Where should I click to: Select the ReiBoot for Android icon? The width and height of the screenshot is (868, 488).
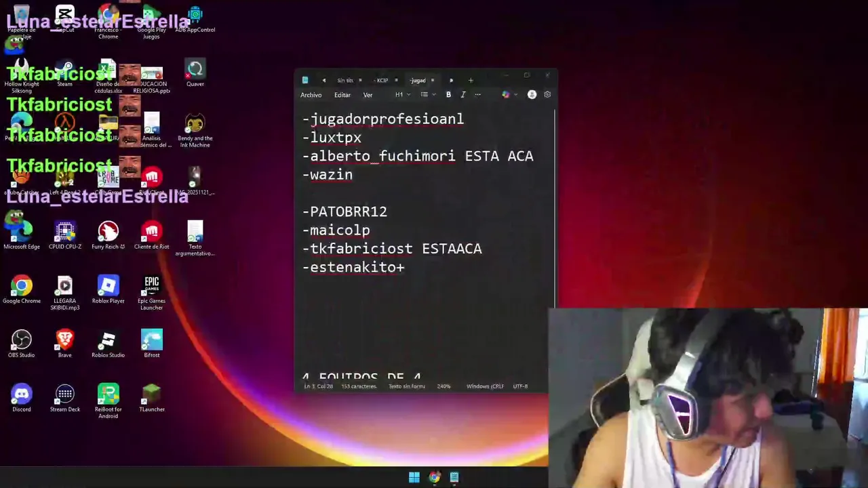[108, 402]
